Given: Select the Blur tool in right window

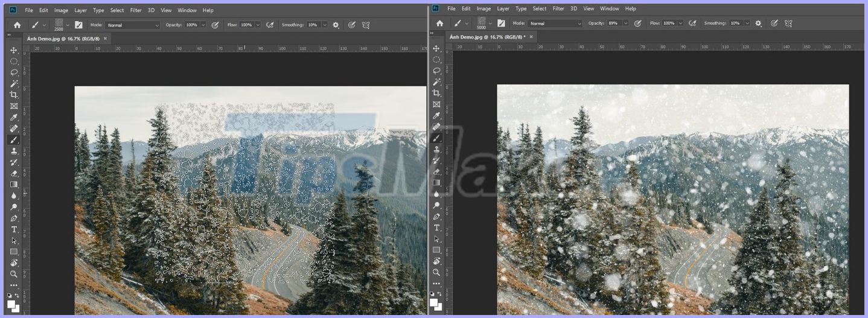Looking at the screenshot, I should tap(436, 194).
